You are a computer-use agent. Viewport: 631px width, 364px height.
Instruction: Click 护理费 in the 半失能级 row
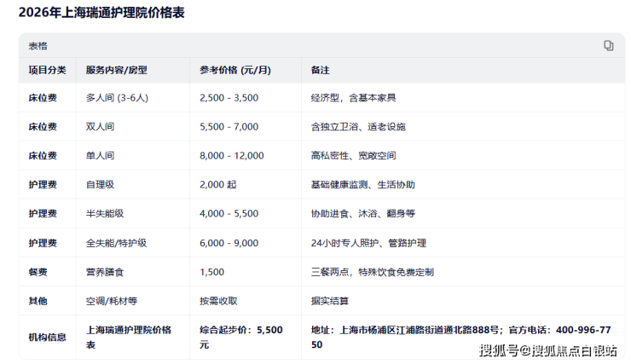43,214
